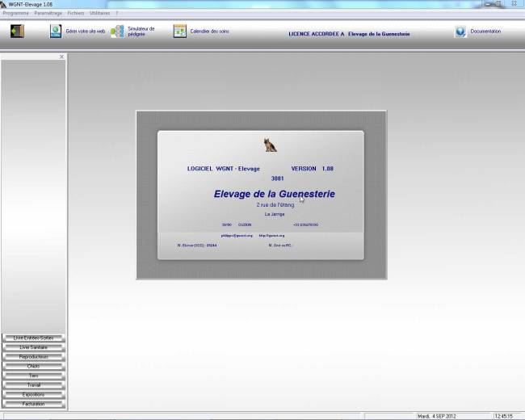Open the Chiots section

coord(33,367)
